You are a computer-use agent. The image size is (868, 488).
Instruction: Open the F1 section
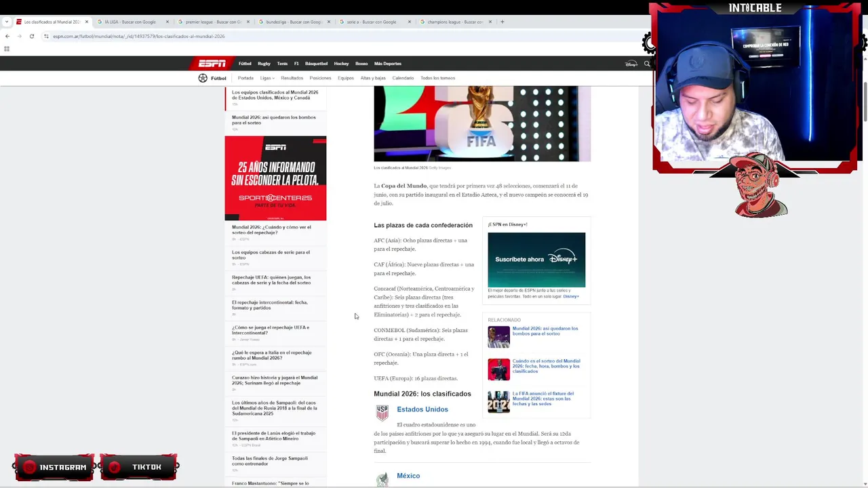[x=296, y=64]
